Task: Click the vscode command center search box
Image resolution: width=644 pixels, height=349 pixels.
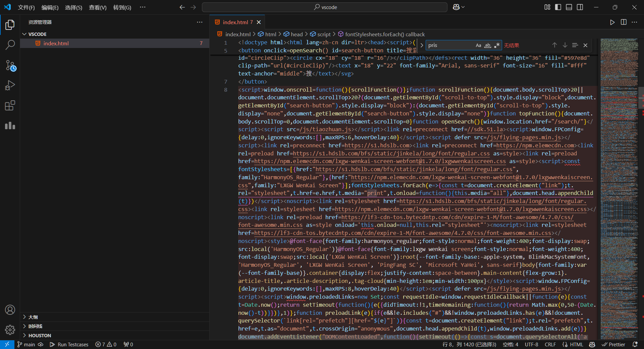Action: coord(325,7)
